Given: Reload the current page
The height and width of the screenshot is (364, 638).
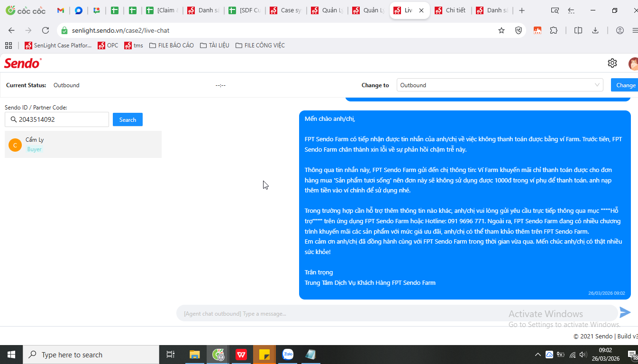Looking at the screenshot, I should point(46,30).
